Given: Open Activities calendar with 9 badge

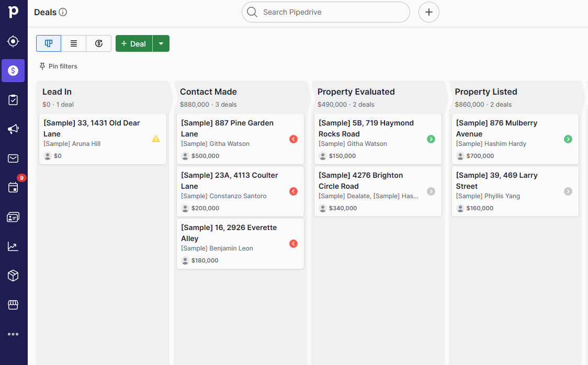Looking at the screenshot, I should coord(13,187).
